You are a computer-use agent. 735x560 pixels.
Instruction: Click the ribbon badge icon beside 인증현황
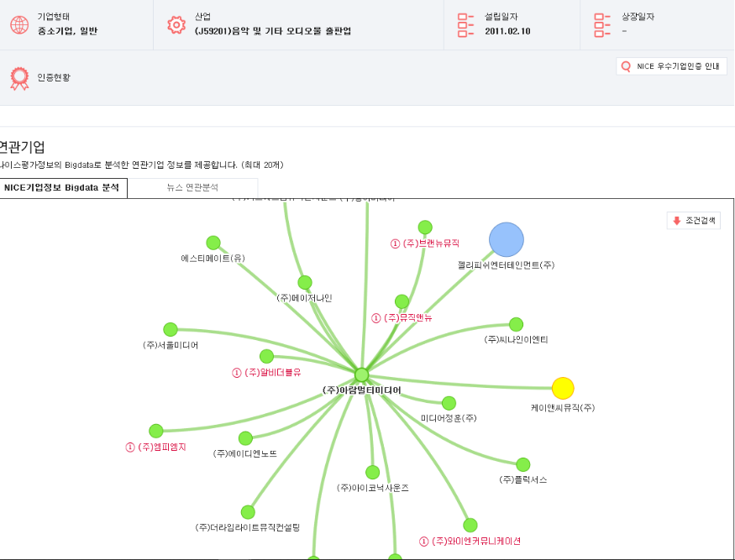(19, 78)
